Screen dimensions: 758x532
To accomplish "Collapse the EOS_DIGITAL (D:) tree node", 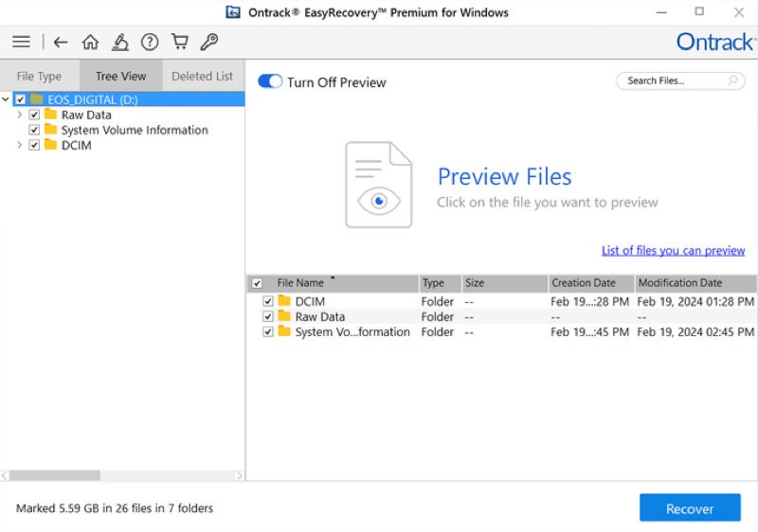I will click(x=6, y=99).
